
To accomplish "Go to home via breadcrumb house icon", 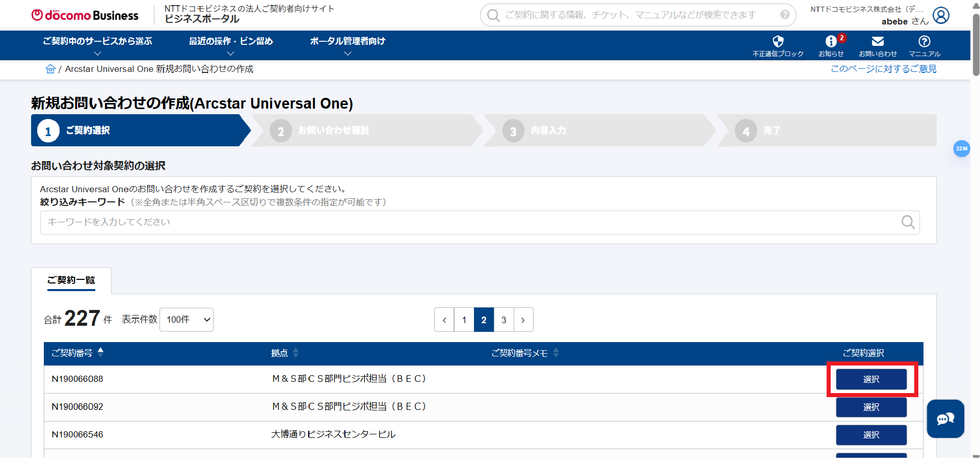I will point(50,69).
